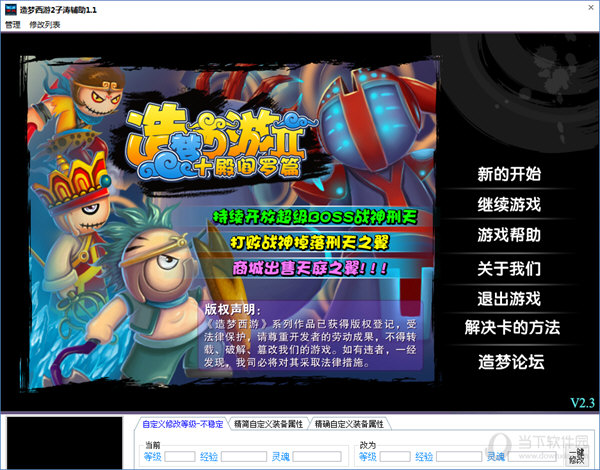Click the 商城出售天麻之翼 banner text

[x=310, y=268]
